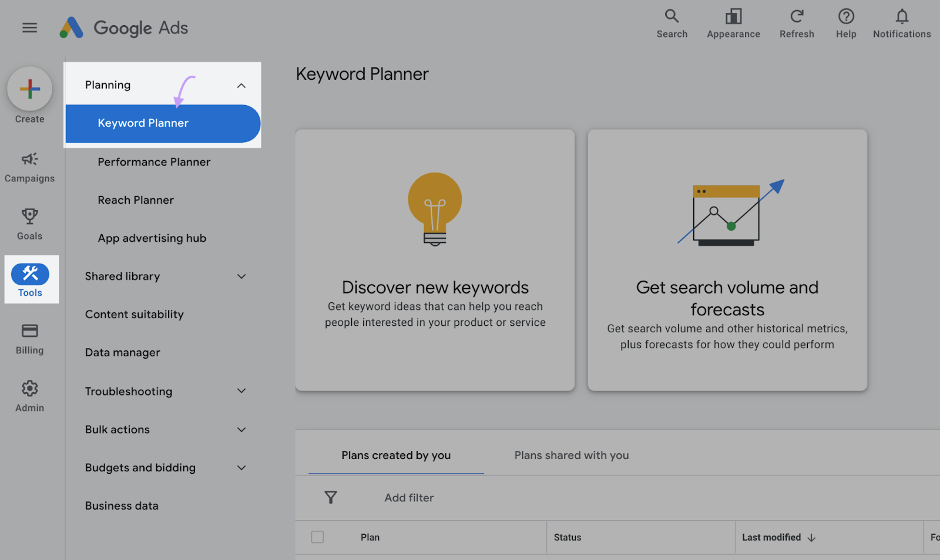Collapse the Planning section
This screenshot has width=940, height=560.
pos(241,85)
